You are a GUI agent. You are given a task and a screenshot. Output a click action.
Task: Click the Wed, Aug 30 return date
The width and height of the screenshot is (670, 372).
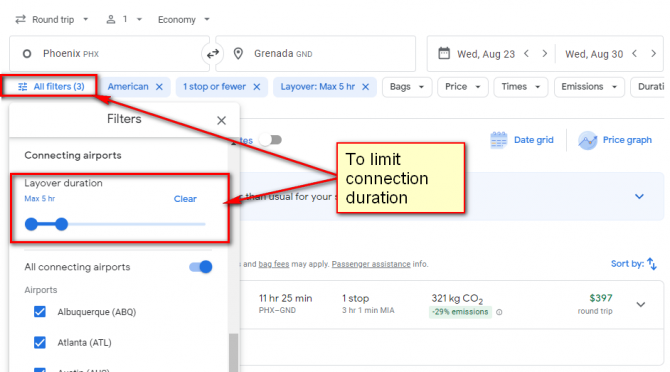[594, 54]
